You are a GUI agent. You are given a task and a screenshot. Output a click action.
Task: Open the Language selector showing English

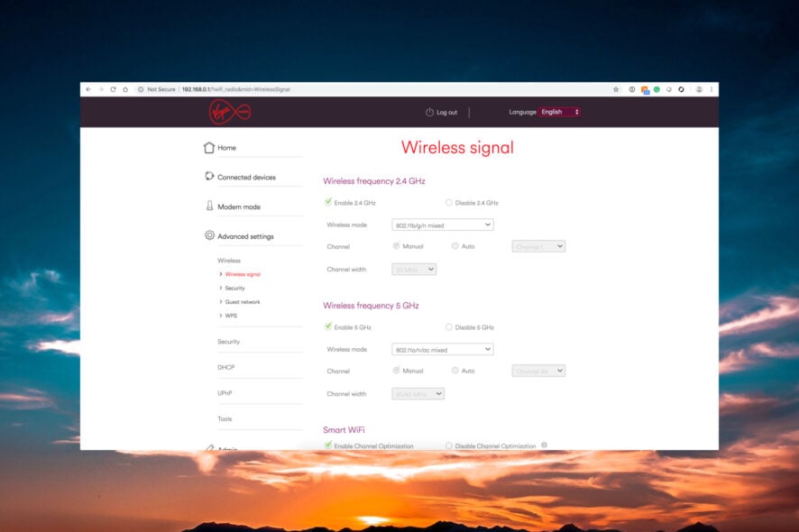pos(559,112)
